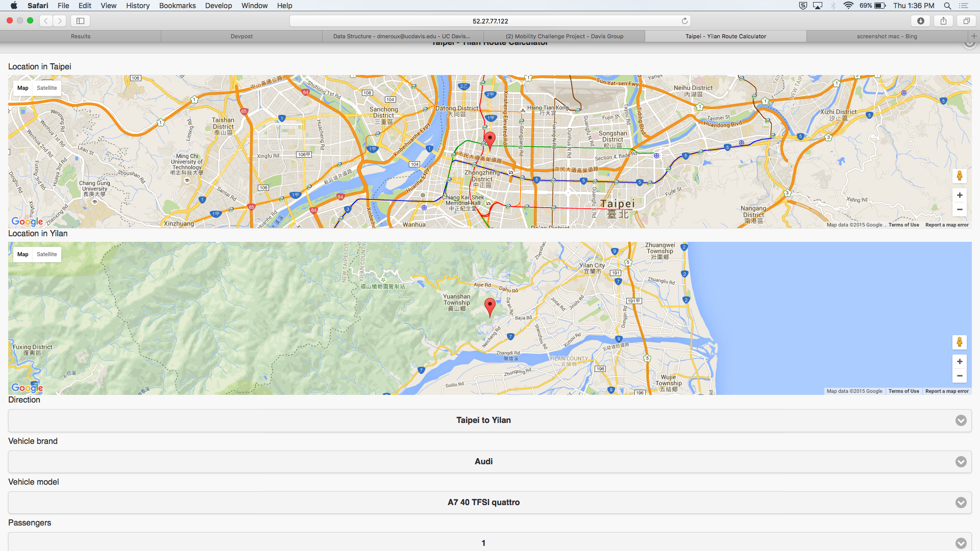Click Terms of Use on Taipei map
This screenshot has width=980, height=551.
903,225
